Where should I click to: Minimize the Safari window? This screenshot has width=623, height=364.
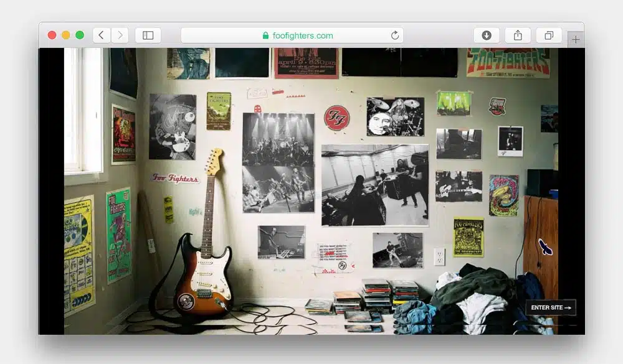pyautogui.click(x=66, y=35)
